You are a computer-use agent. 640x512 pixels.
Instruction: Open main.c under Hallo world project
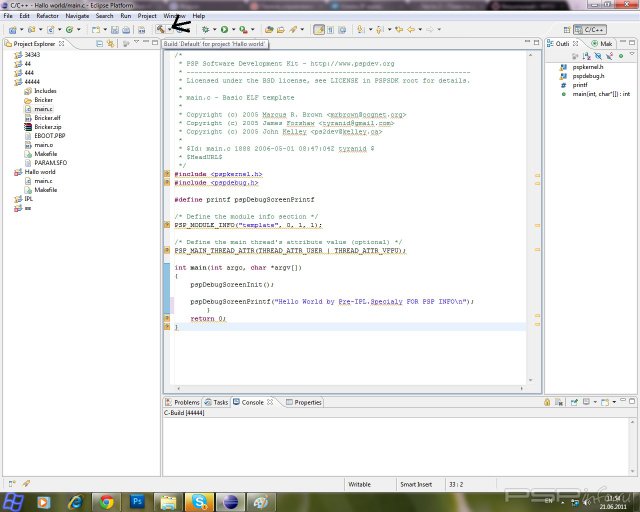43,181
